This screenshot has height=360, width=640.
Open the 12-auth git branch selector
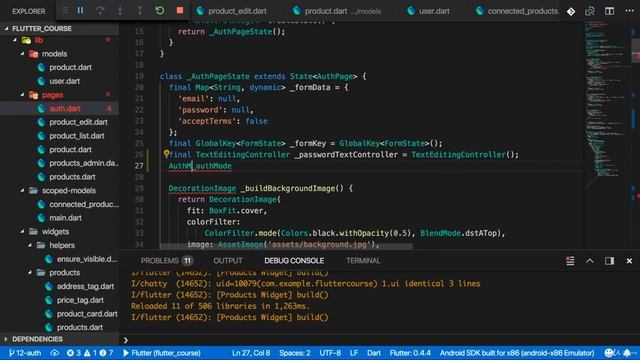[x=24, y=353]
